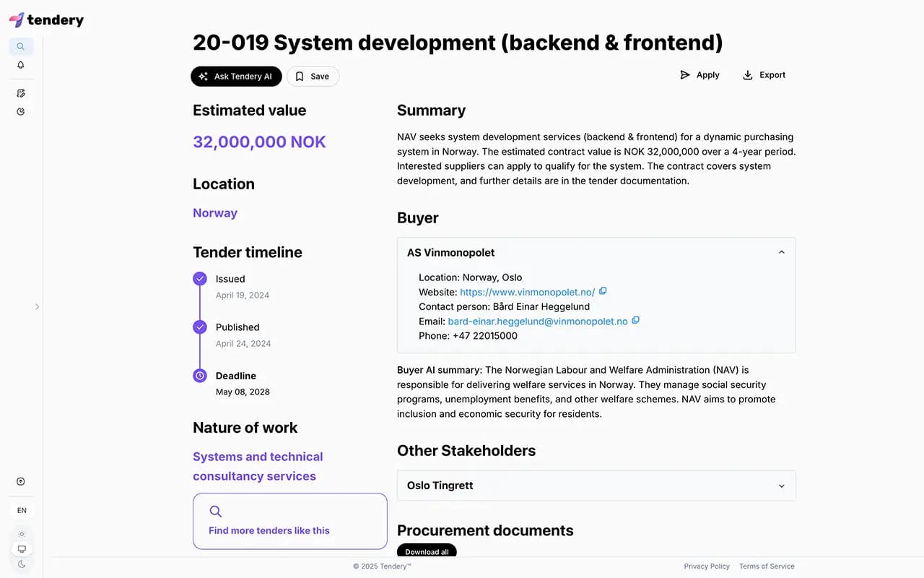924x578 pixels.
Task: Open the pie chart analytics icon
Action: (x=21, y=112)
